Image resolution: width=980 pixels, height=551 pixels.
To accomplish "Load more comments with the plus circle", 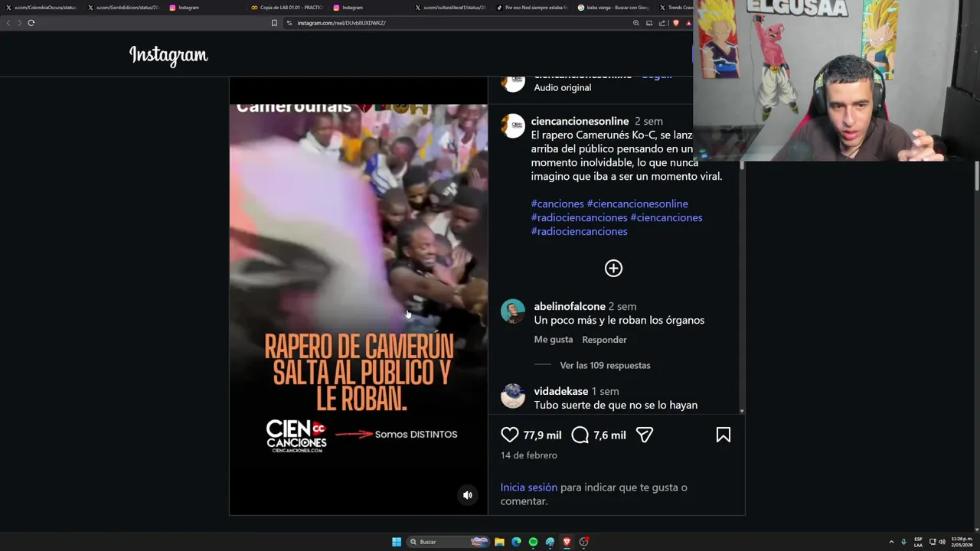I will pyautogui.click(x=613, y=268).
